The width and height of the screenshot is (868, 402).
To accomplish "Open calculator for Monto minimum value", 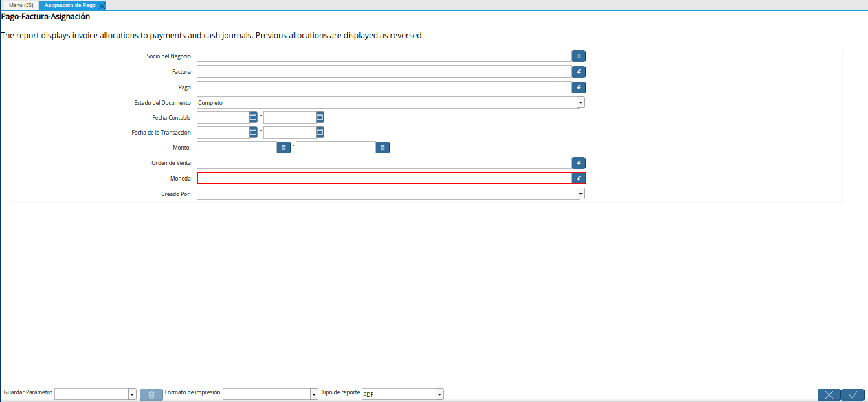I will coord(284,148).
